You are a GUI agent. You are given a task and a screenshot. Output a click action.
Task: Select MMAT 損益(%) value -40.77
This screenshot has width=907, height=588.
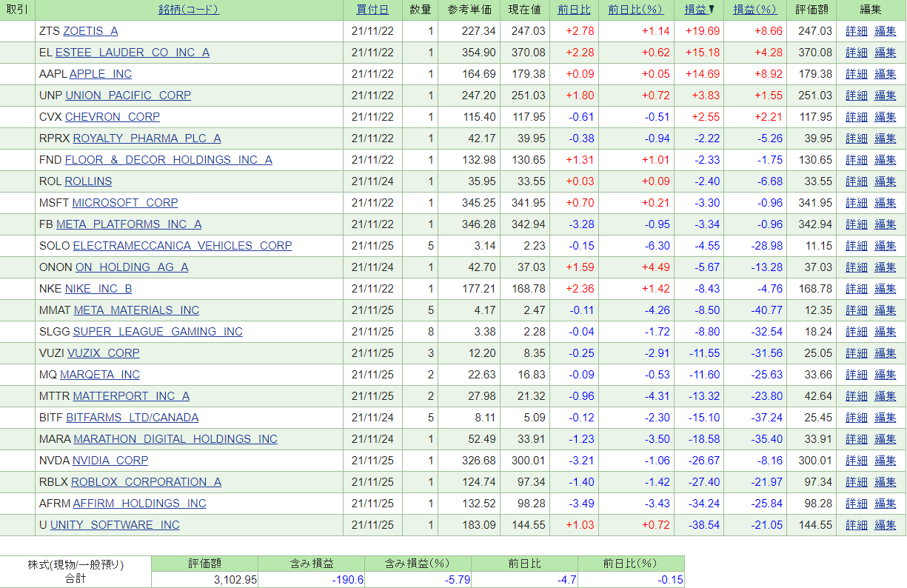pos(766,310)
